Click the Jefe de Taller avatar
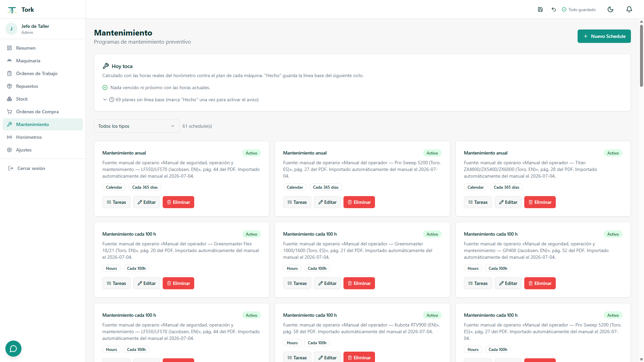This screenshot has width=644, height=362. [11, 29]
